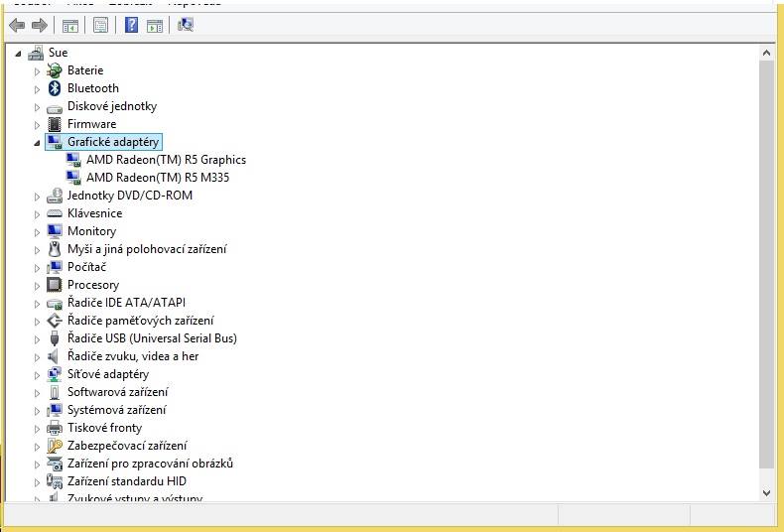Click the Monitory screen icon
The height and width of the screenshot is (532, 784).
(x=54, y=231)
